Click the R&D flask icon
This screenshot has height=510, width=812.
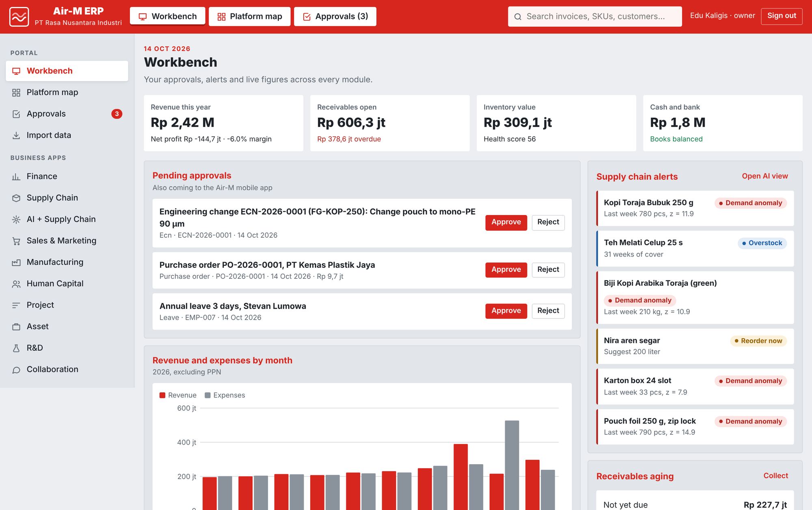tap(16, 348)
